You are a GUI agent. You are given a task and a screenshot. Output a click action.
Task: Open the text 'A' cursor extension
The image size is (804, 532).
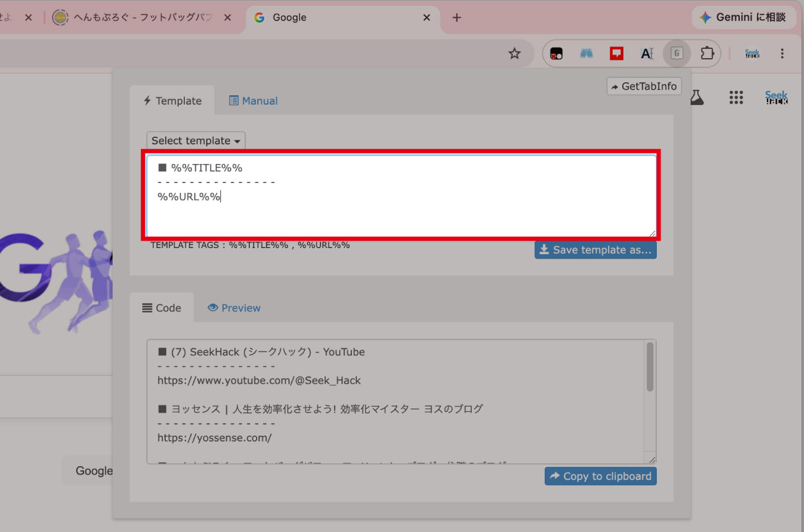(x=646, y=54)
